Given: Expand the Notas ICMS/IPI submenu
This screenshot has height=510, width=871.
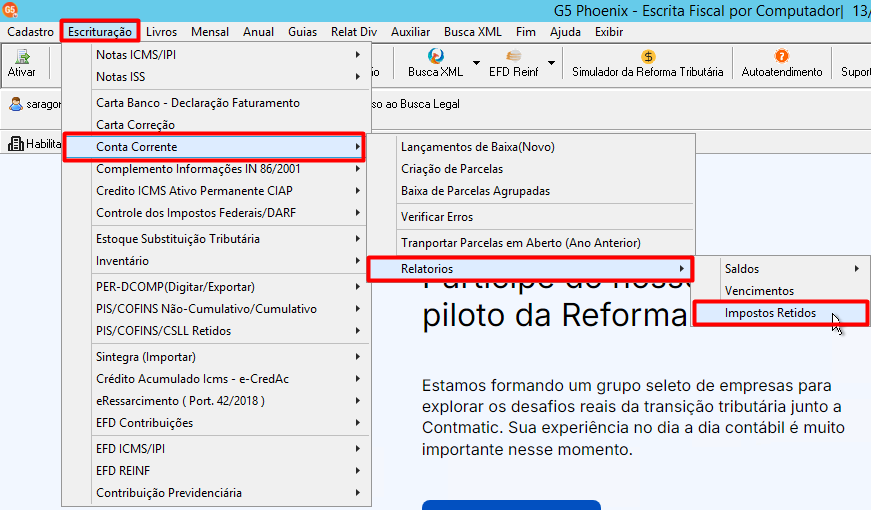Looking at the screenshot, I should [x=358, y=54].
